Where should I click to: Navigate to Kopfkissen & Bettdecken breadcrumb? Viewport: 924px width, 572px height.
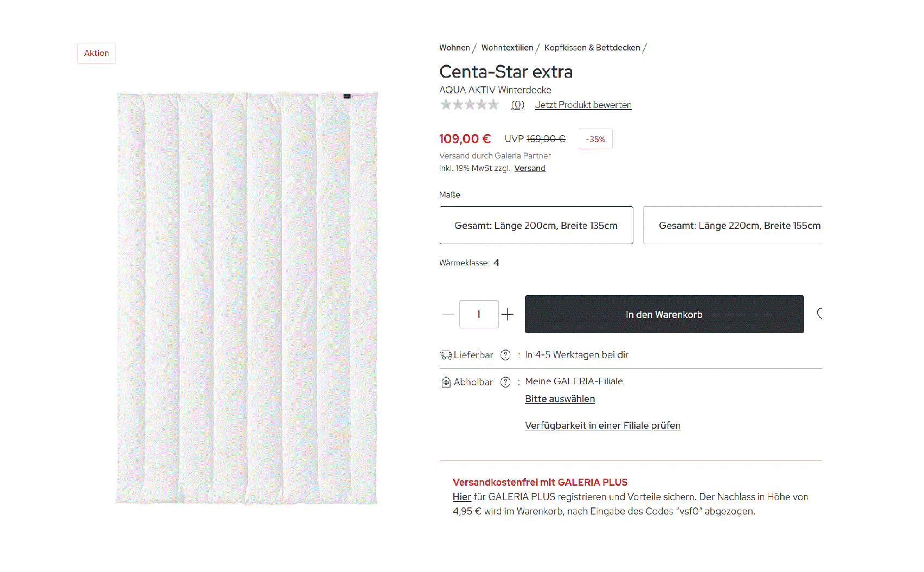pyautogui.click(x=592, y=48)
